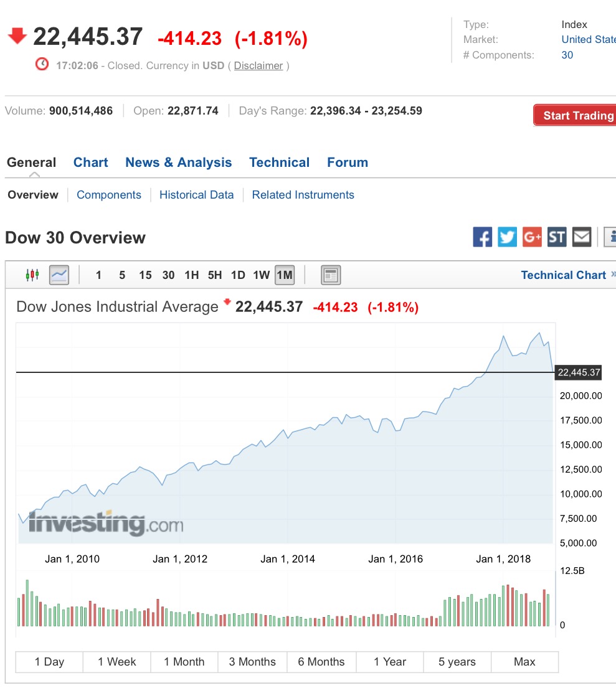
Task: Open the Disclaimer link
Action: pos(258,65)
